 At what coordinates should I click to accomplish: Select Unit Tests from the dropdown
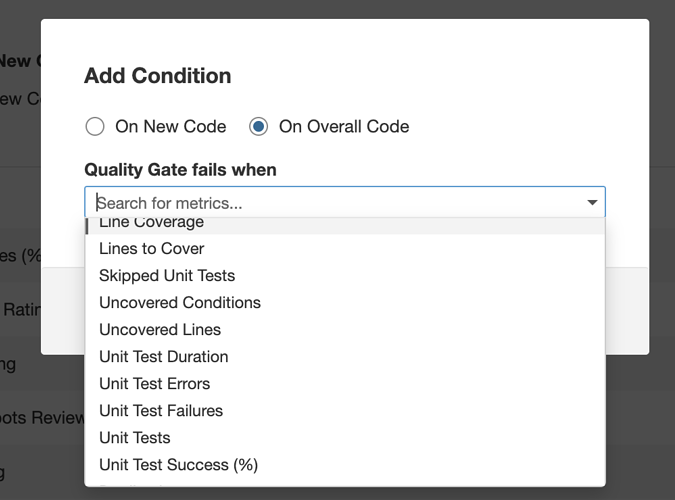(x=134, y=437)
